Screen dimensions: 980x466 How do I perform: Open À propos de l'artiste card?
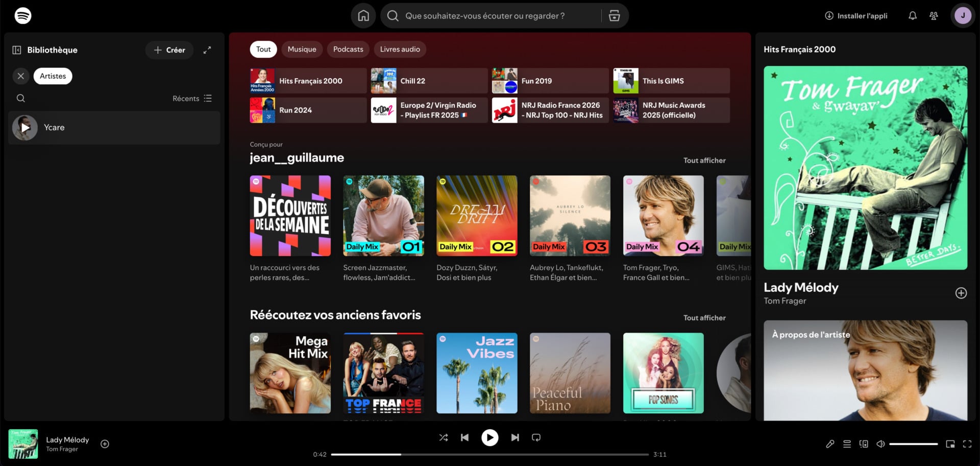click(866, 370)
